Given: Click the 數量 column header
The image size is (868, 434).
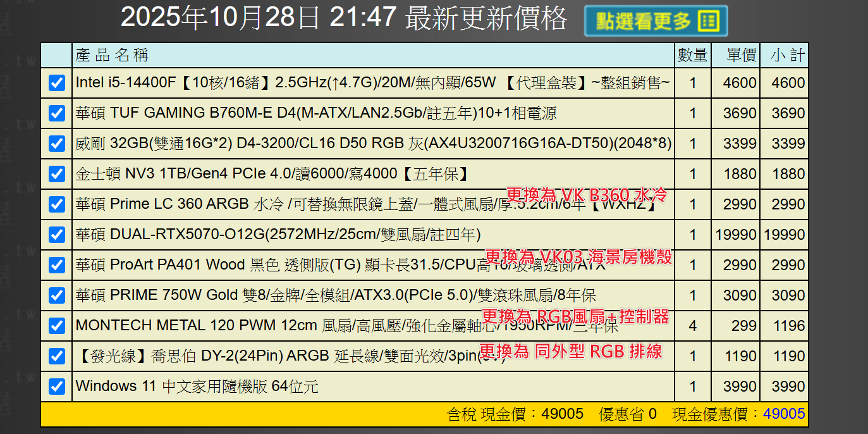Looking at the screenshot, I should 692,56.
